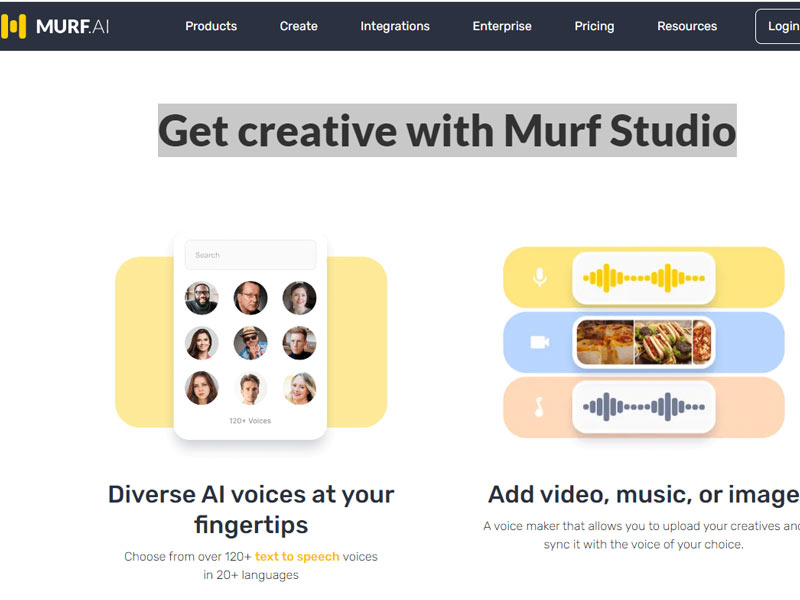Open the Products menu
The image size is (800, 600).
coord(211,26)
